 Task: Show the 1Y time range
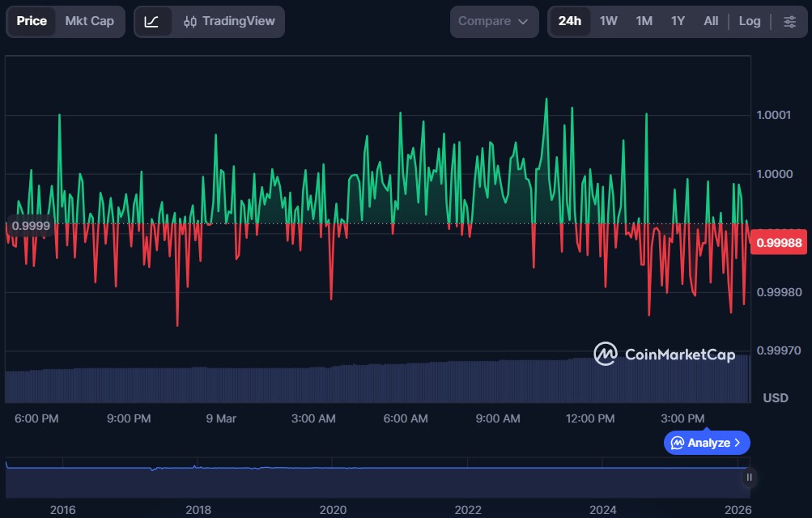[678, 21]
